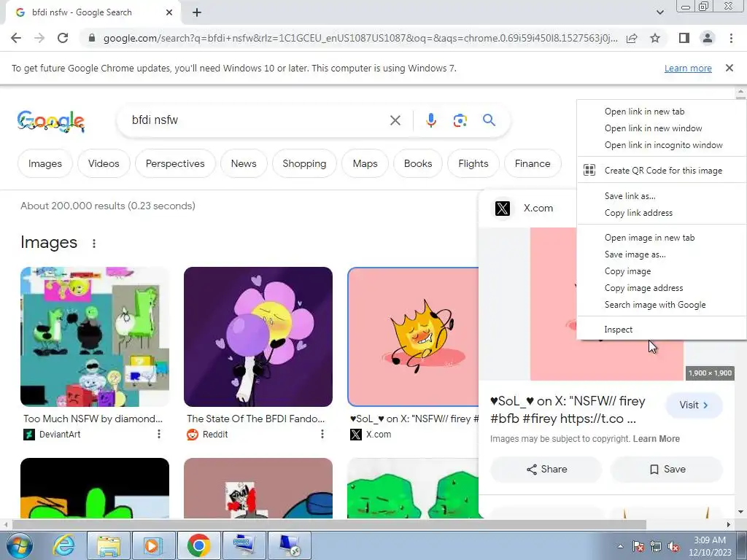Open Windows Explorer from the taskbar
The image size is (747, 560).
(x=108, y=545)
